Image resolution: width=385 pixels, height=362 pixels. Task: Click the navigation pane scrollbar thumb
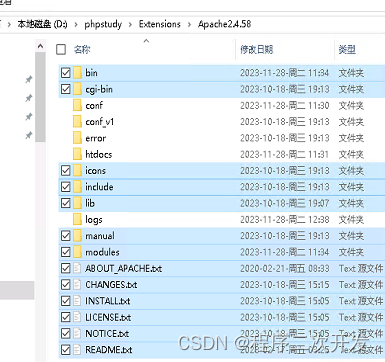pos(40,97)
